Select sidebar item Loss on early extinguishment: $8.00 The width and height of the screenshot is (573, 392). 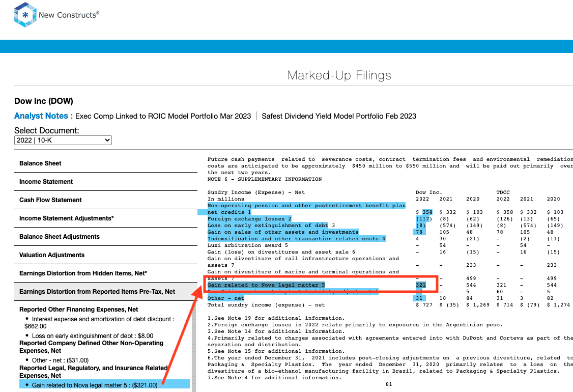[93, 335]
